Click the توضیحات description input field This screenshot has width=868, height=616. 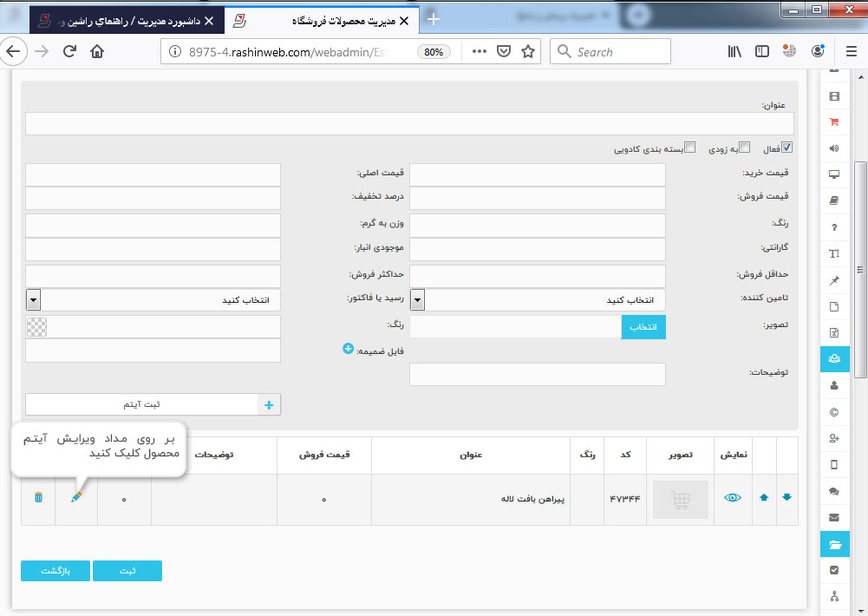tap(538, 375)
